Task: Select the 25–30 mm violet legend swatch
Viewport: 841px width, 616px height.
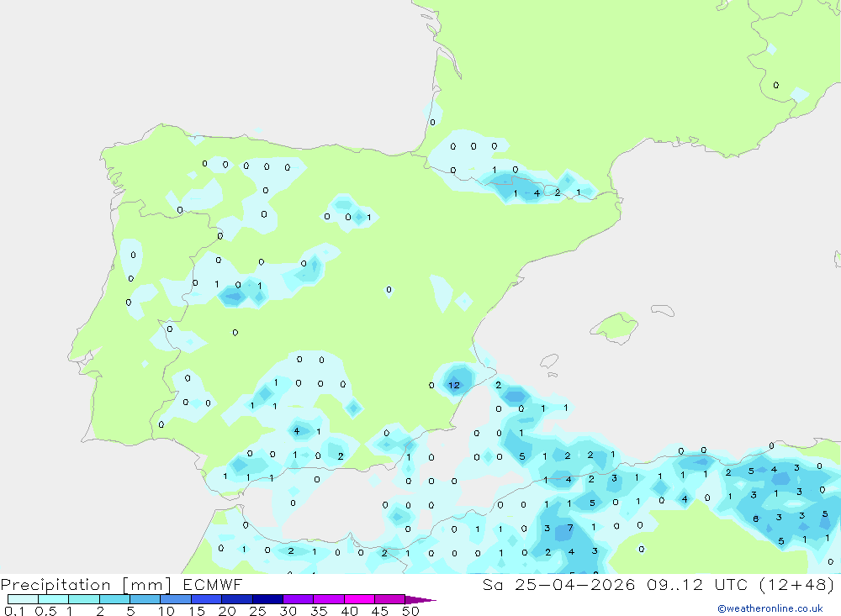Action: pyautogui.click(x=267, y=599)
